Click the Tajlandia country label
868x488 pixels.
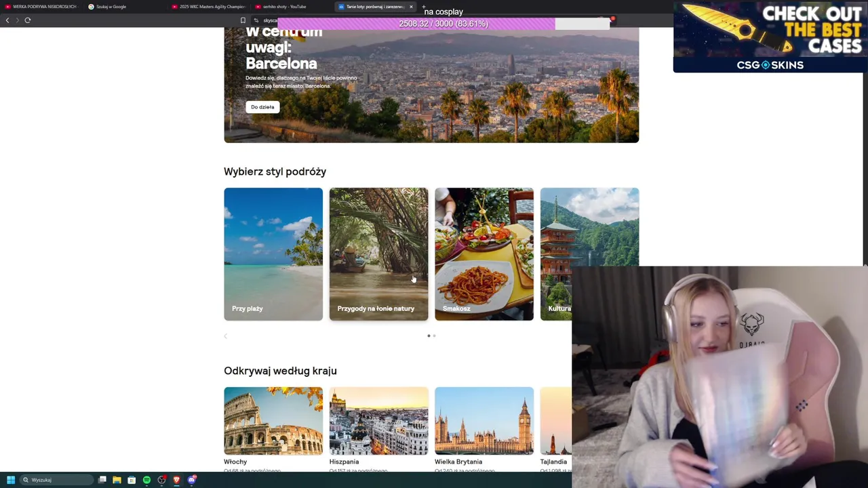coord(553,462)
